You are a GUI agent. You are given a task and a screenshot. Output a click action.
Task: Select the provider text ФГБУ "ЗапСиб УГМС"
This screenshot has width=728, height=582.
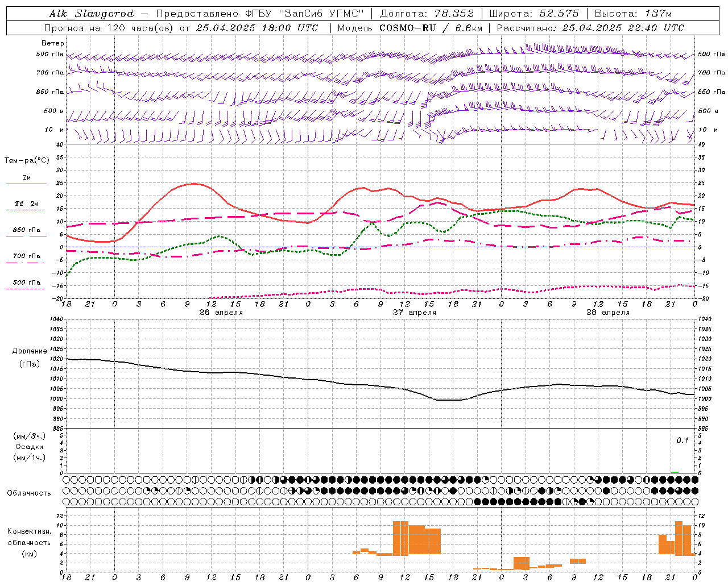click(x=306, y=14)
